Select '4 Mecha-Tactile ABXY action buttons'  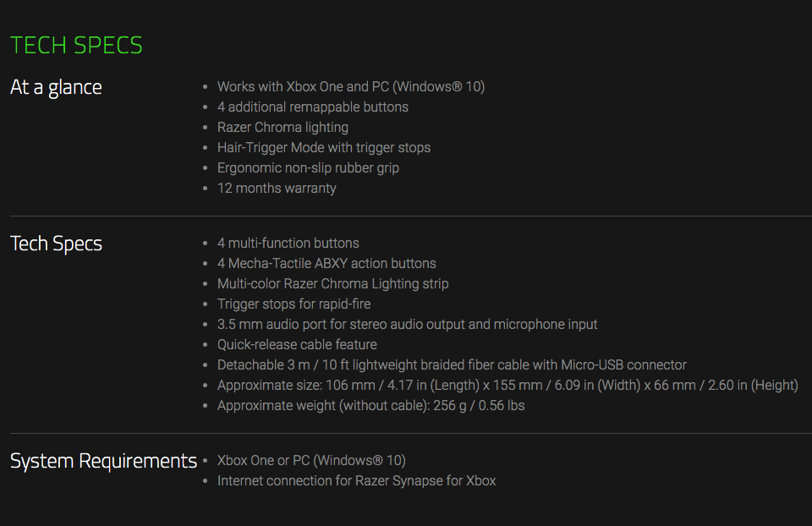pos(326,263)
